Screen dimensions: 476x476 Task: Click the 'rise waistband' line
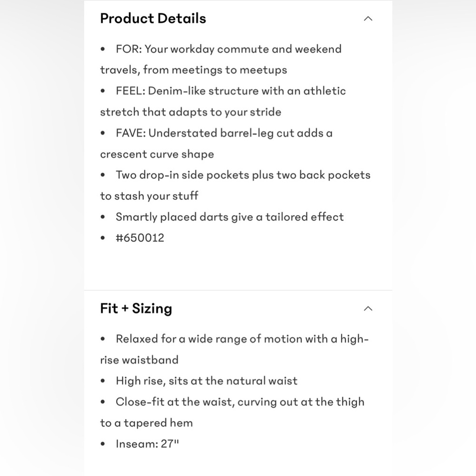pyautogui.click(x=139, y=360)
